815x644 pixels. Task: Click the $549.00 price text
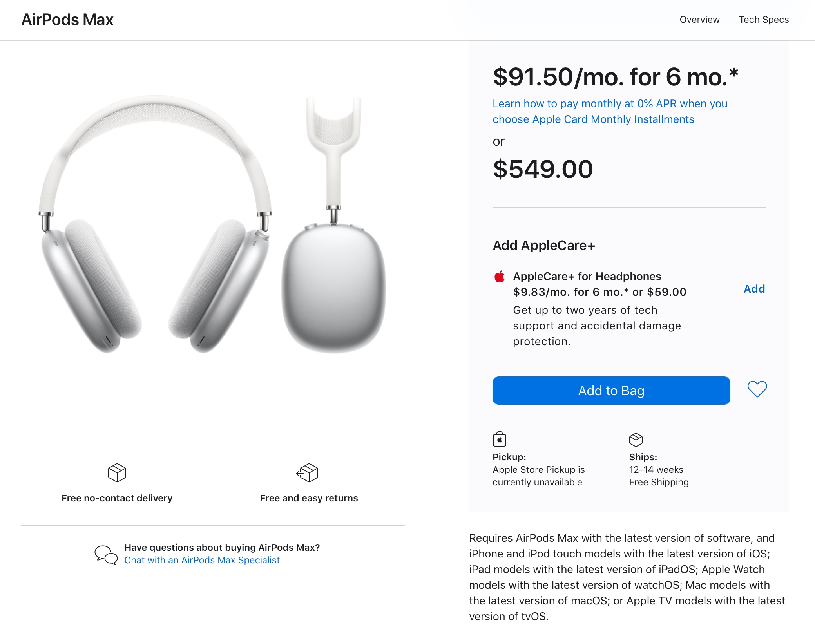543,169
